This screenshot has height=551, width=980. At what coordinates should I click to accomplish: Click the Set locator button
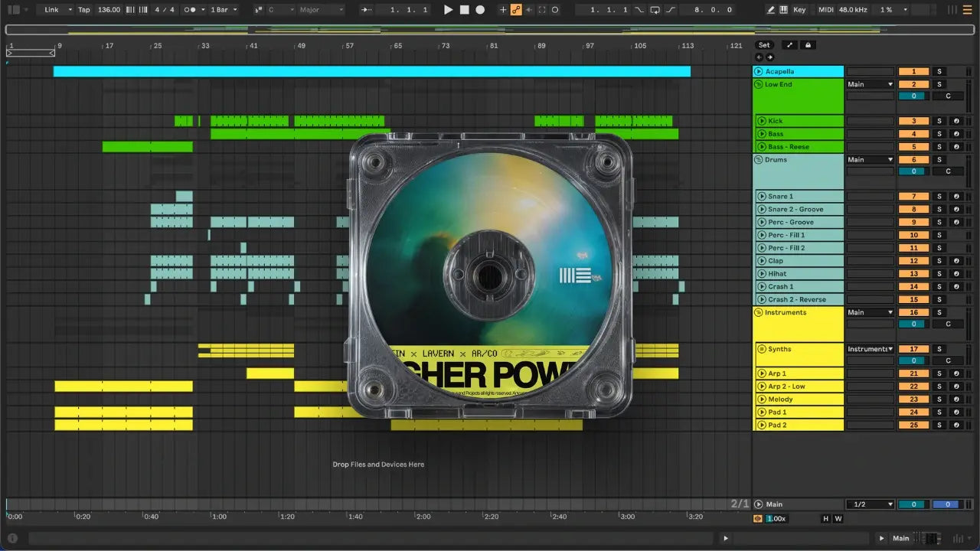(x=764, y=45)
